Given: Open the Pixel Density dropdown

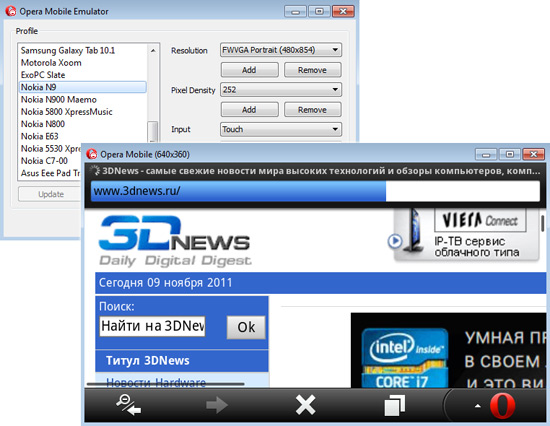Looking at the screenshot, I should point(281,89).
